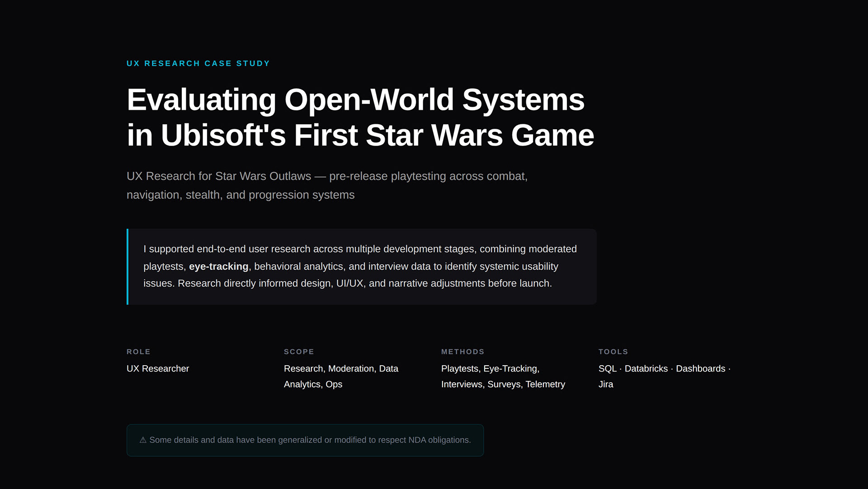Click 'SQL' in the tools list
The height and width of the screenshot is (489, 868).
pyautogui.click(x=607, y=369)
